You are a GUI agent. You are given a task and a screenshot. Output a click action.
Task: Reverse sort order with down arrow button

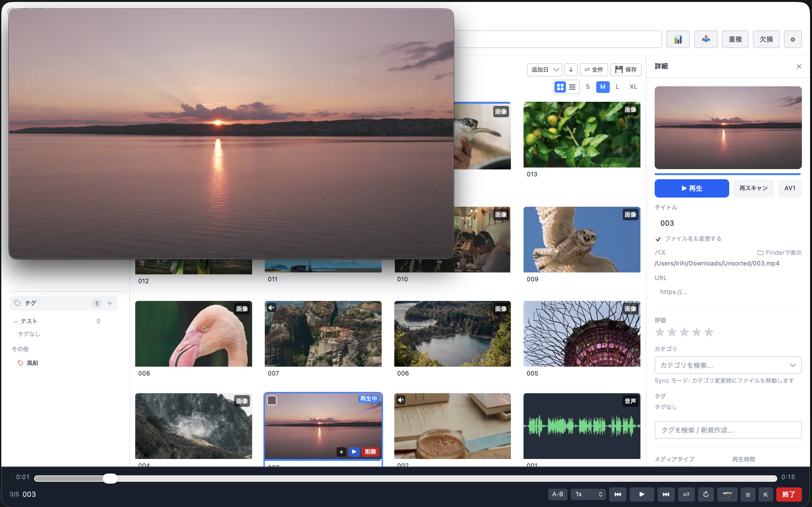(570, 70)
